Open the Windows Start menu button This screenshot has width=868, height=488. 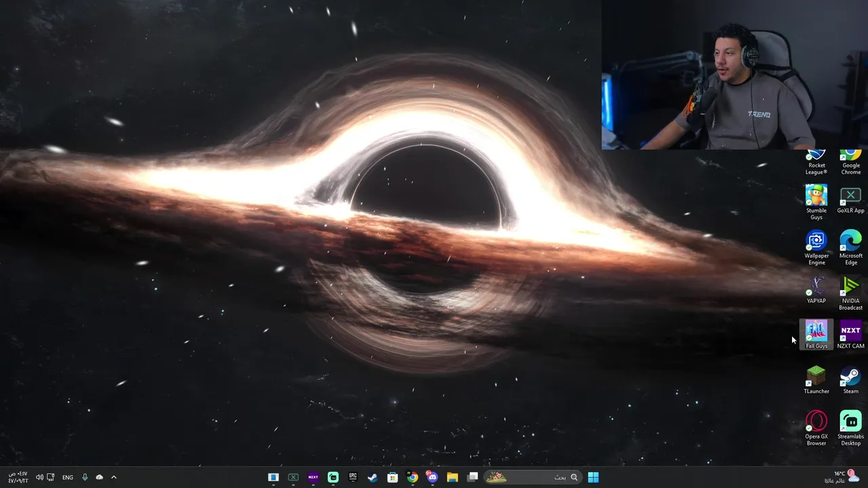click(593, 477)
